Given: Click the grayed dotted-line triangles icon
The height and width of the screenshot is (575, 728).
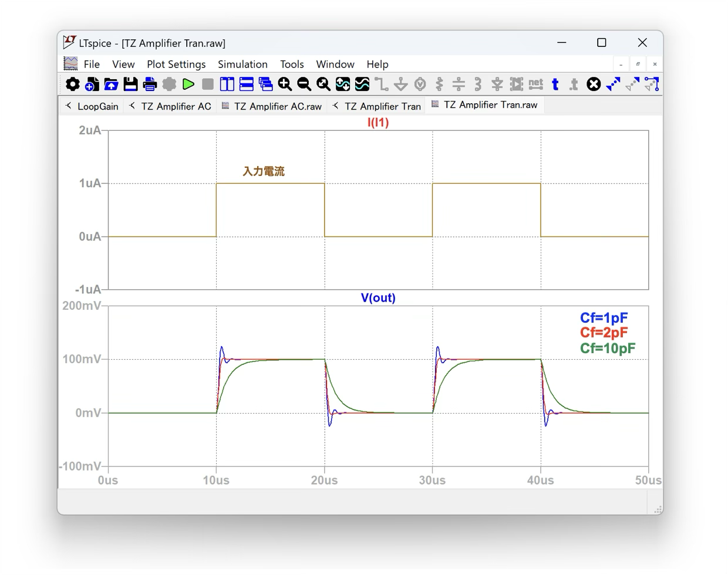Looking at the screenshot, I should [x=632, y=84].
